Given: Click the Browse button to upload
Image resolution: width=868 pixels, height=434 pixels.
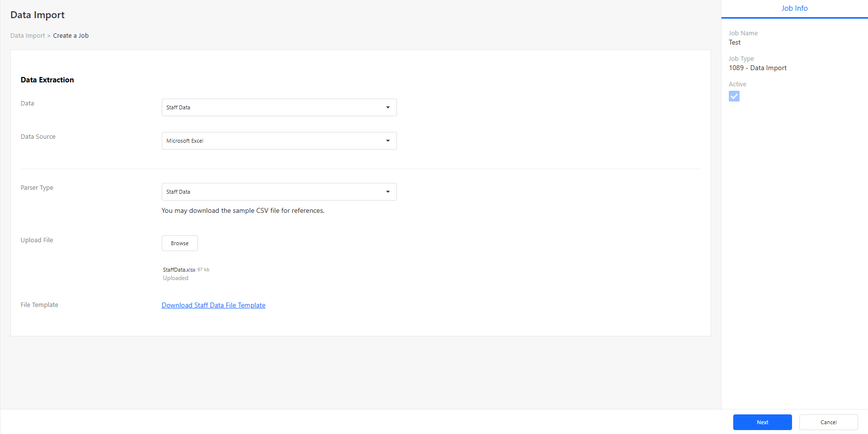Looking at the screenshot, I should (x=179, y=243).
